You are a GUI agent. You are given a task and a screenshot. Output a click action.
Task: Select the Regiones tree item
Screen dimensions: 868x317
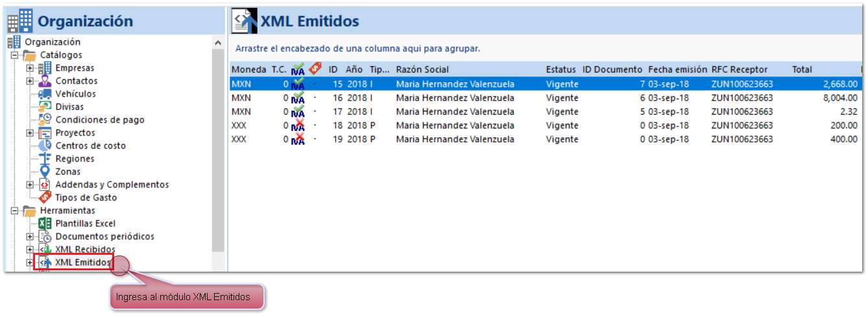click(75, 159)
